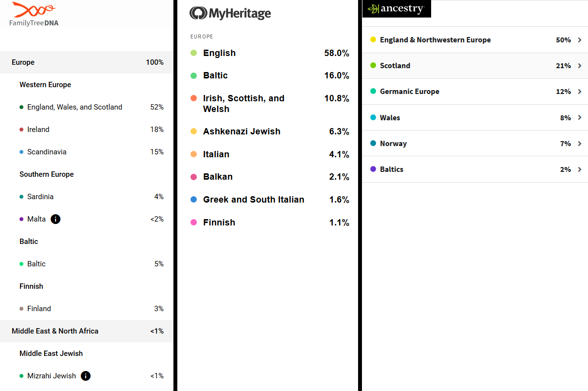Expand the England & Northwestern Europe chevron
Viewport: 588px width, 391px height.
click(x=580, y=40)
